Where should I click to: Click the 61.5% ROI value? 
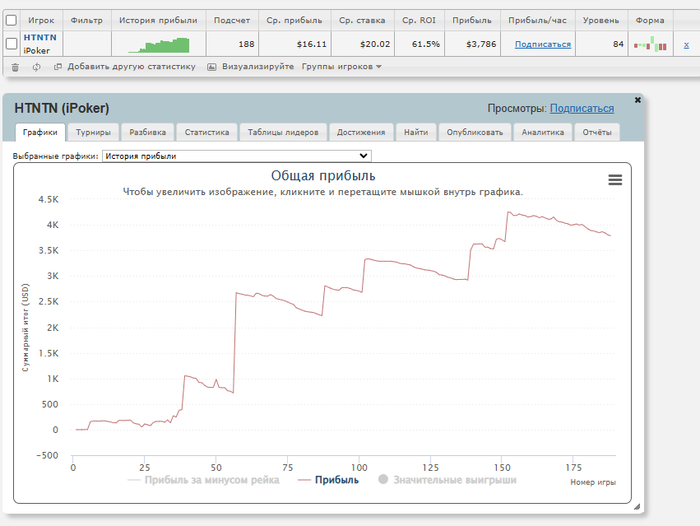pos(426,44)
